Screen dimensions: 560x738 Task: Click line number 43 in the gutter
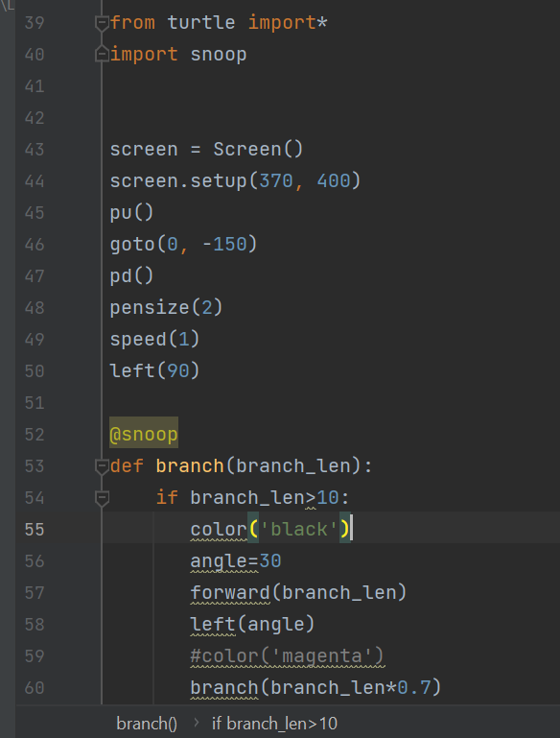point(35,150)
